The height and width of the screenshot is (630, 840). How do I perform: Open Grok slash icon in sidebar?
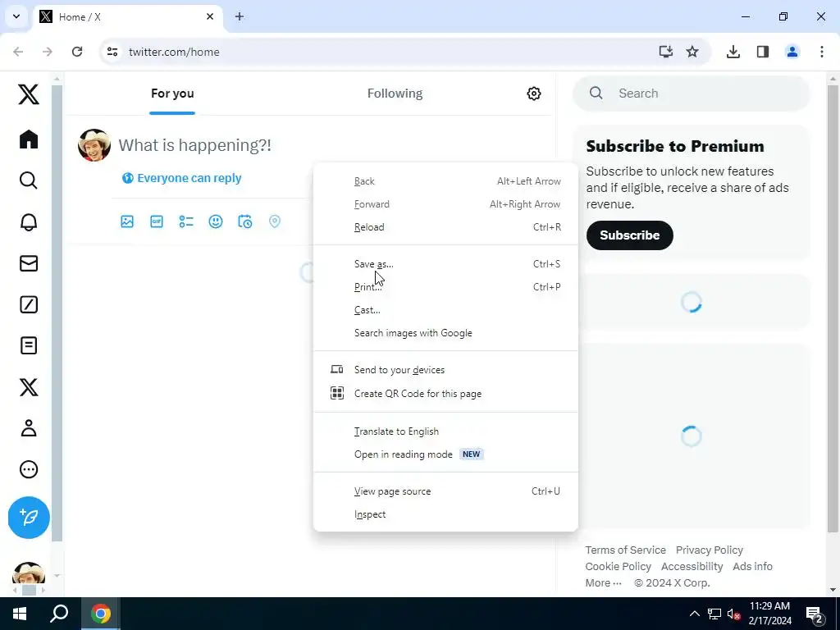pyautogui.click(x=29, y=304)
